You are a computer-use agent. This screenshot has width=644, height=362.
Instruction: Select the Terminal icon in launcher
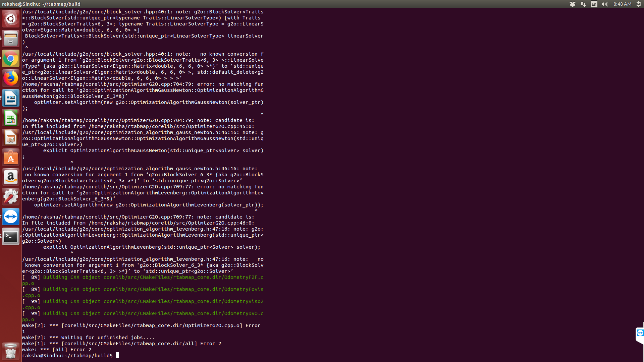[11, 237]
